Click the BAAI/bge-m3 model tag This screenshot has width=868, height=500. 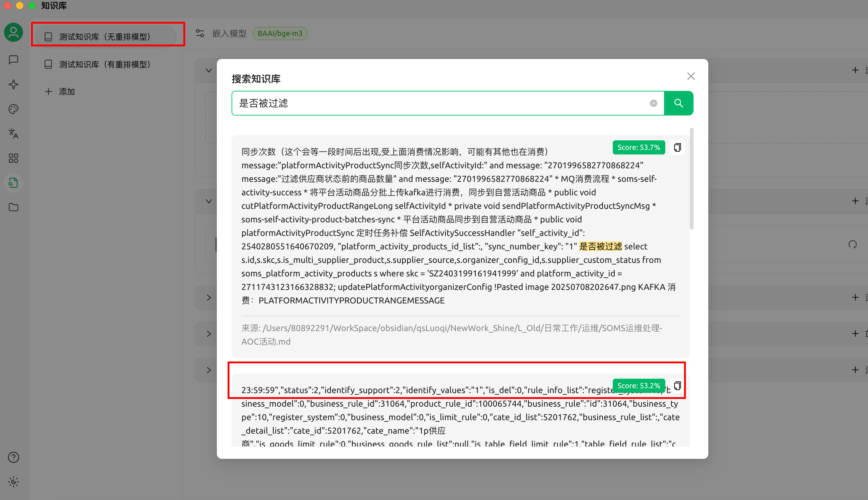(x=280, y=33)
